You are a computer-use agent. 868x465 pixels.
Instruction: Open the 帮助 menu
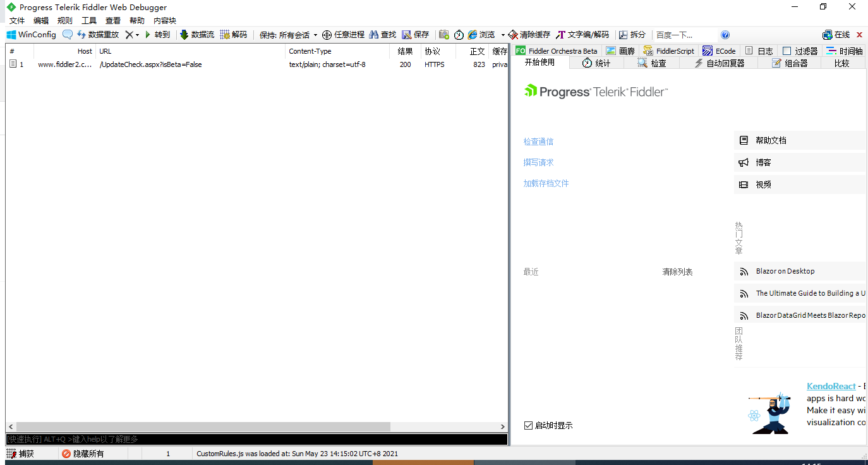pos(137,21)
